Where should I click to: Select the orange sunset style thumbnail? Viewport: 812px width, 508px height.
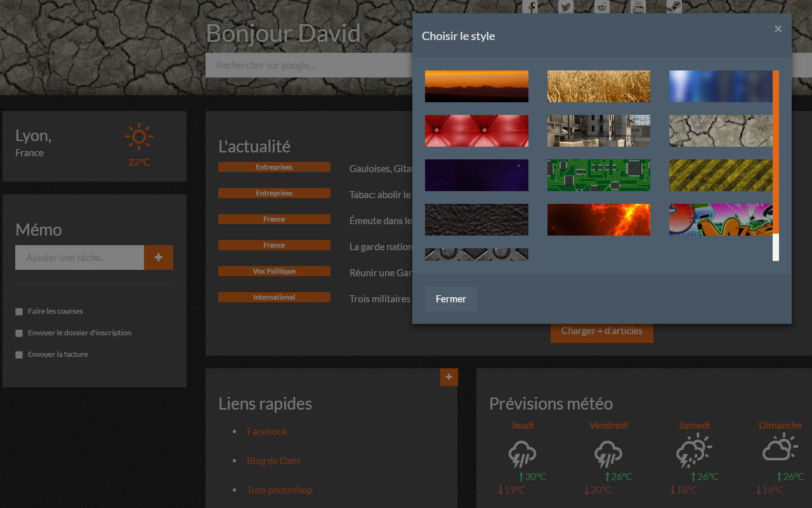(476, 86)
